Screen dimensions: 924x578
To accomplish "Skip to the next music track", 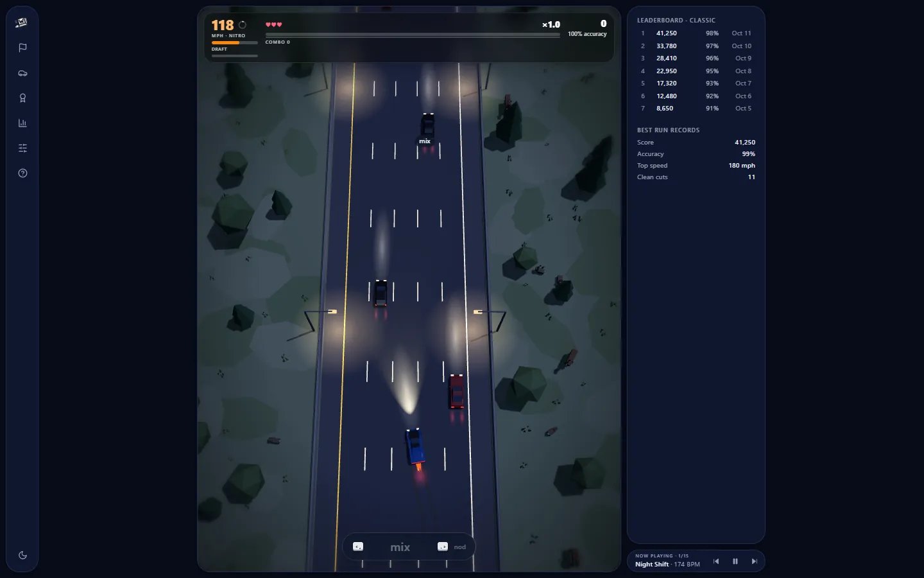I will click(x=755, y=561).
